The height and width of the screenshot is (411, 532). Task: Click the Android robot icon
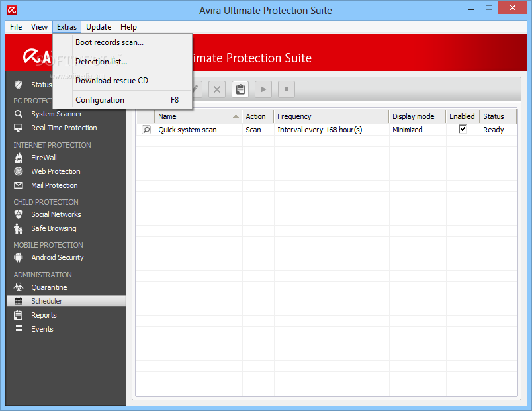[19, 257]
